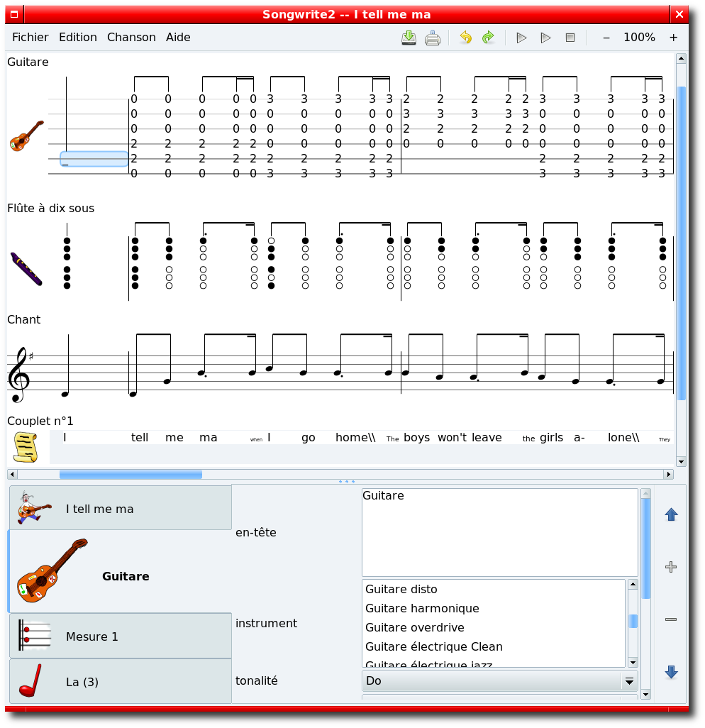Click the Flûte à dix sous title
Viewport: 705px width, 728px height.
50,208
